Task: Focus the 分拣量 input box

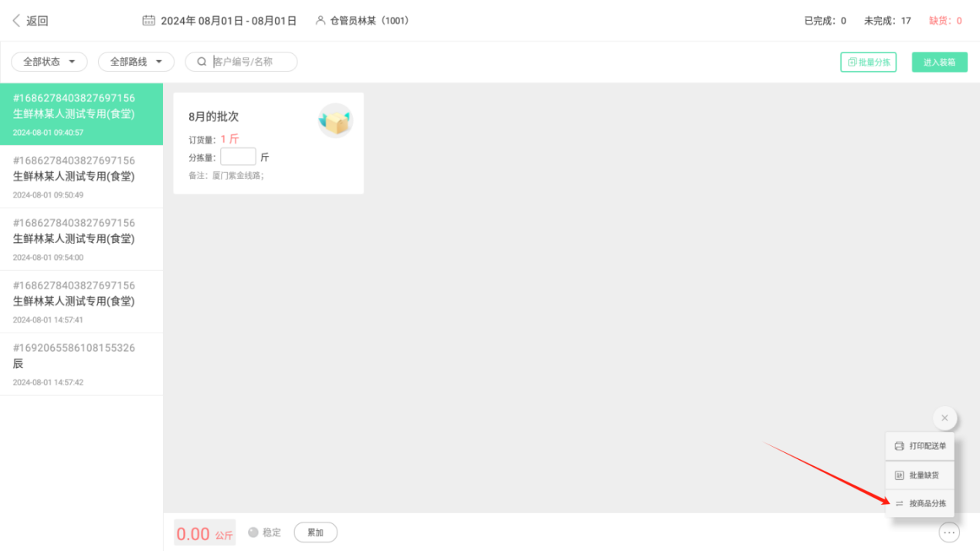Action: 238,157
